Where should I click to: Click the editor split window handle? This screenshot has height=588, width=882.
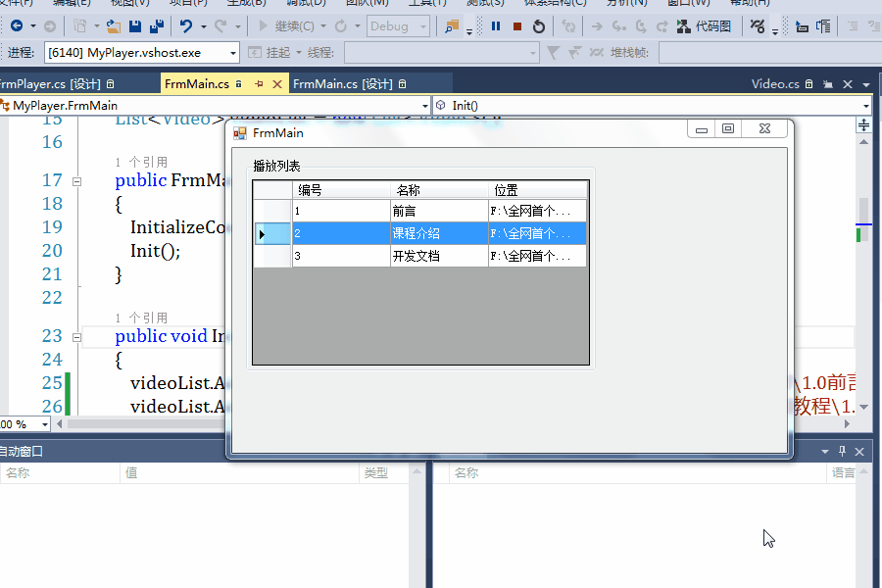pos(864,124)
